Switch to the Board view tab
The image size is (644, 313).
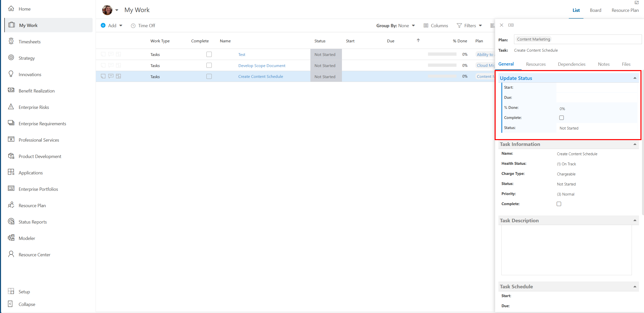tap(596, 10)
